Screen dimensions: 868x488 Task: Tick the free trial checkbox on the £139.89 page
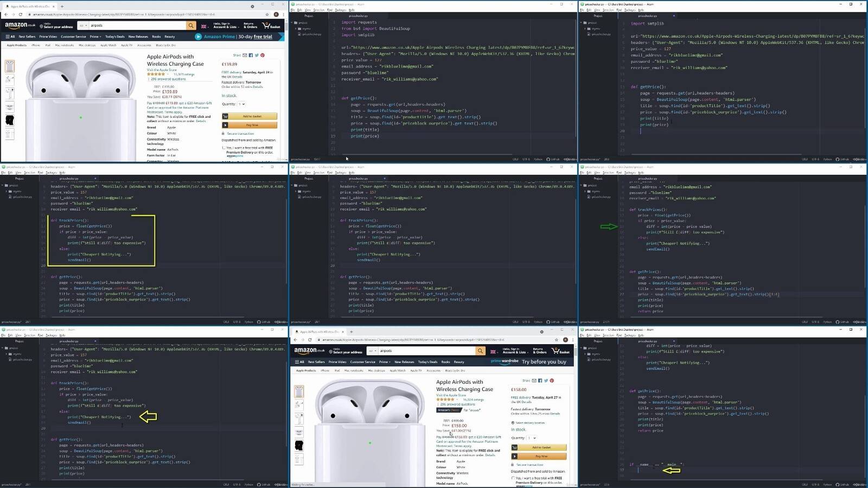[x=224, y=148]
